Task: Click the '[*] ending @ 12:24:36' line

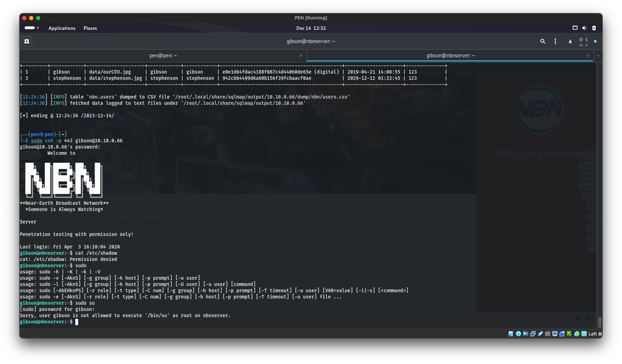Action: click(67, 116)
